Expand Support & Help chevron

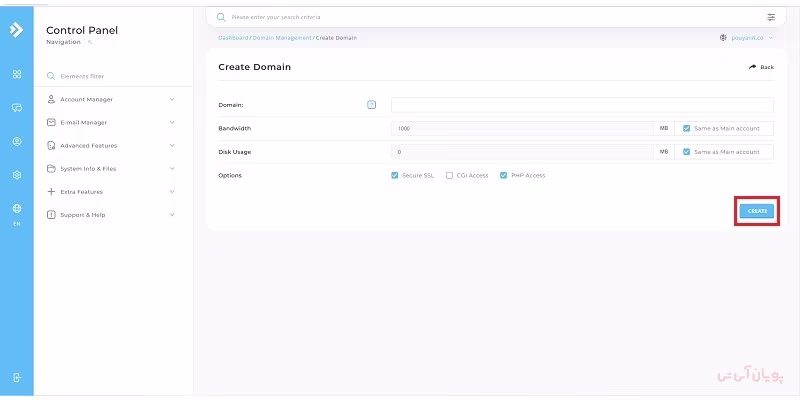coord(172,215)
